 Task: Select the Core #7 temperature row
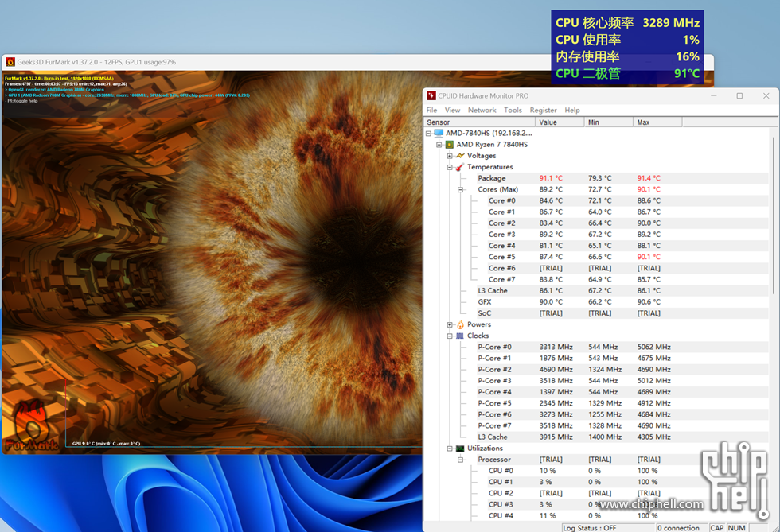click(x=596, y=279)
